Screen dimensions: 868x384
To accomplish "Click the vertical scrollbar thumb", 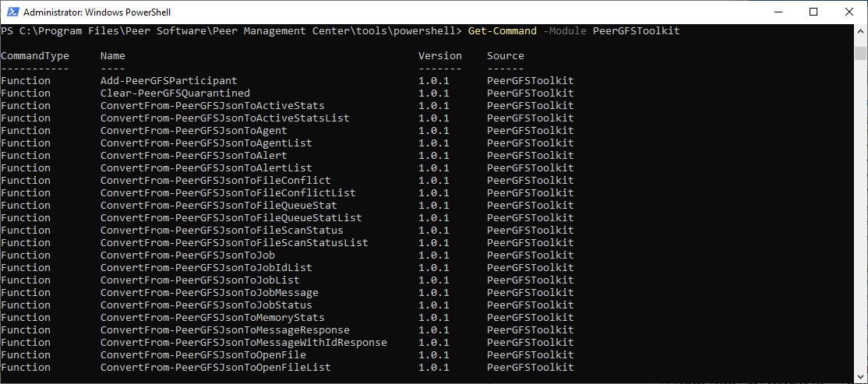I will point(860,53).
